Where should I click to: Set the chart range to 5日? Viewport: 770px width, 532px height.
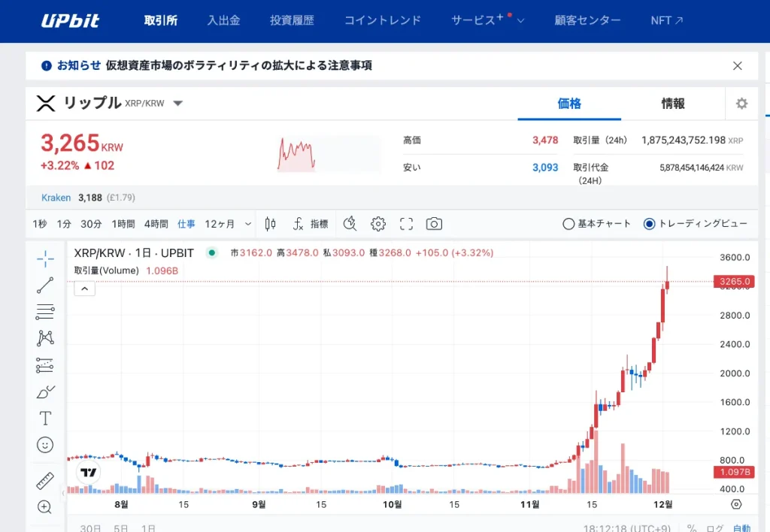click(121, 528)
